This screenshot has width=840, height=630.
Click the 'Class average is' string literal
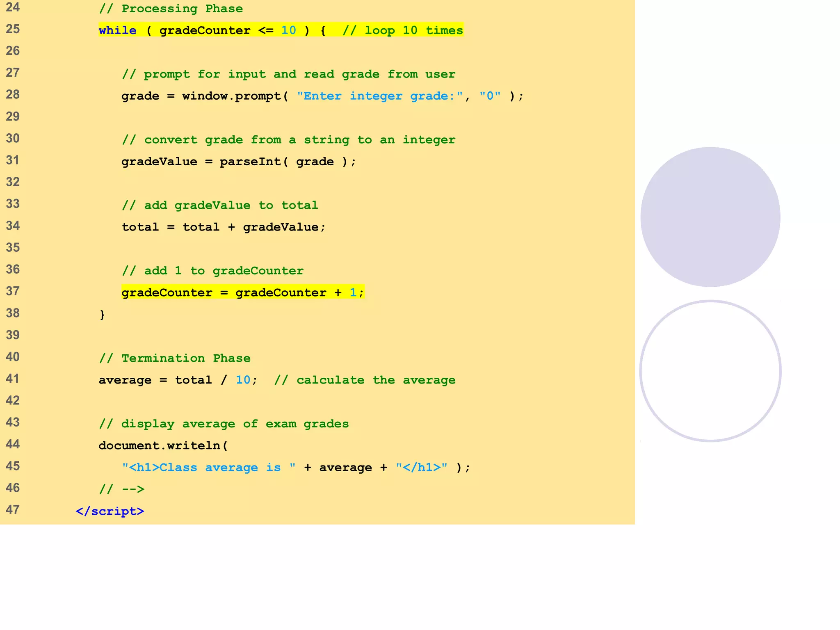(x=208, y=468)
